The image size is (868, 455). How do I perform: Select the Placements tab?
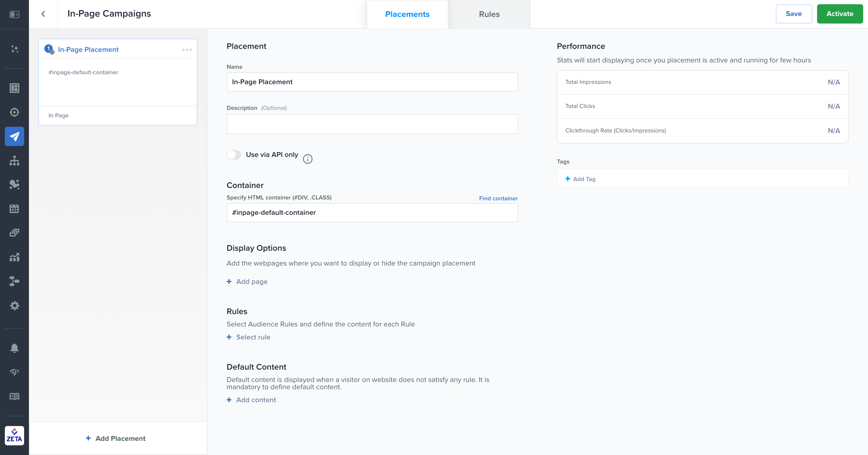[407, 14]
